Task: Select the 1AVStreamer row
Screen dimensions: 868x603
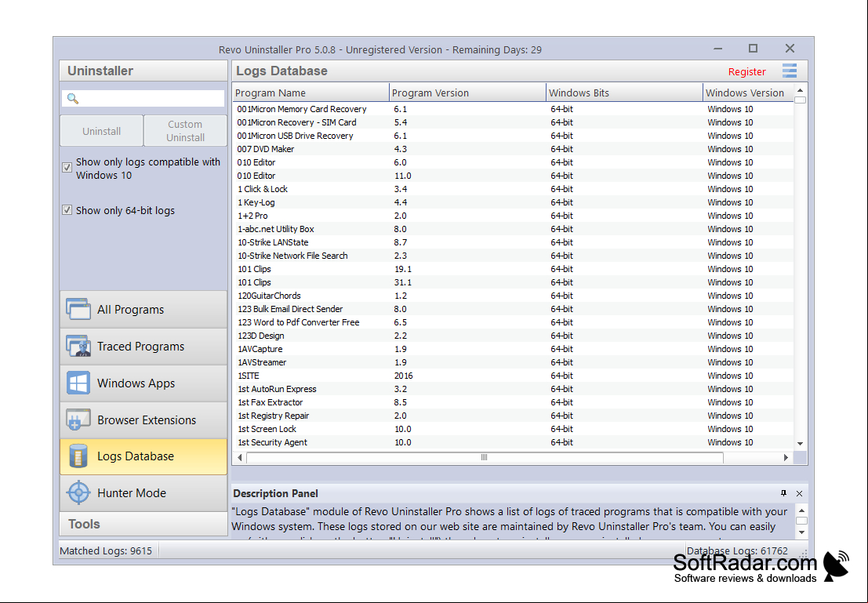Action: tap(513, 362)
